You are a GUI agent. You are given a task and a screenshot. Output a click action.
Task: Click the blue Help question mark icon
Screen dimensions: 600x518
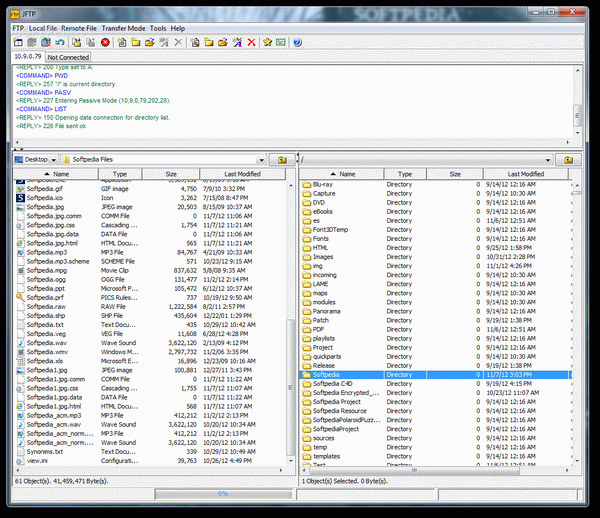[297, 43]
